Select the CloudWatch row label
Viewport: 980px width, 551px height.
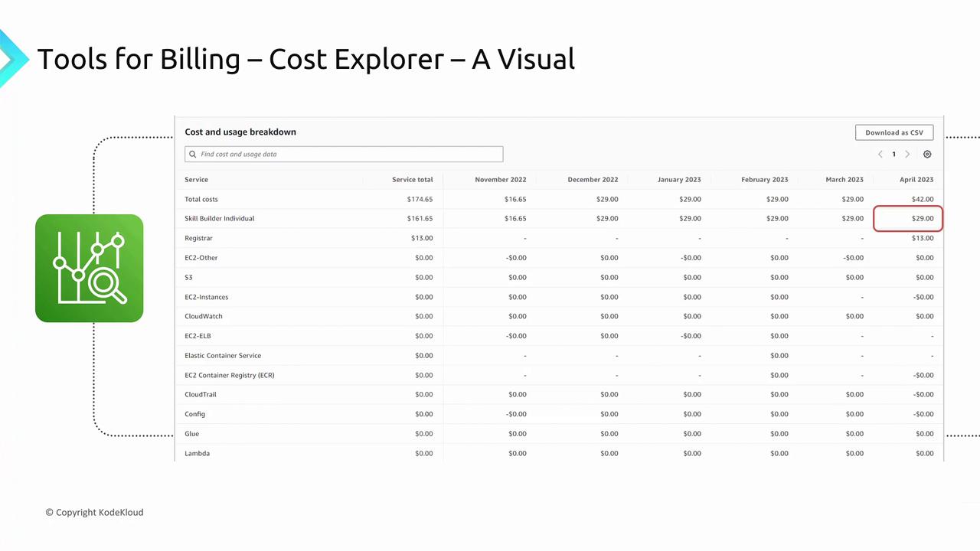coord(204,316)
